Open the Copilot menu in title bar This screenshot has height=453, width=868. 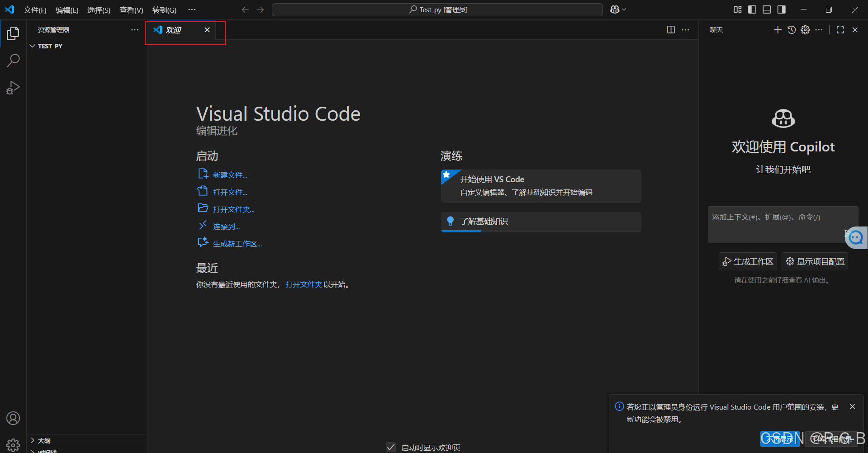(x=618, y=9)
